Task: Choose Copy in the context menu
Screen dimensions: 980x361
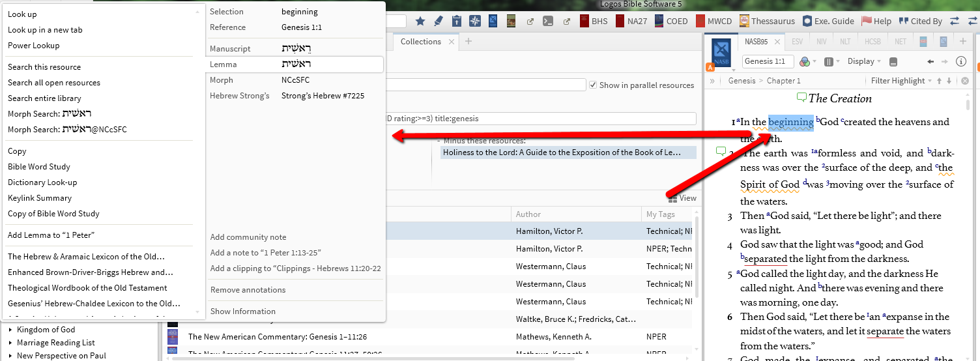Action: (x=17, y=151)
